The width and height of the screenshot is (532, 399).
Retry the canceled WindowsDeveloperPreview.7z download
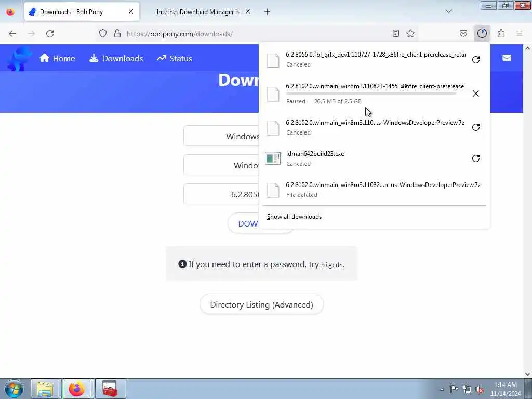(476, 127)
